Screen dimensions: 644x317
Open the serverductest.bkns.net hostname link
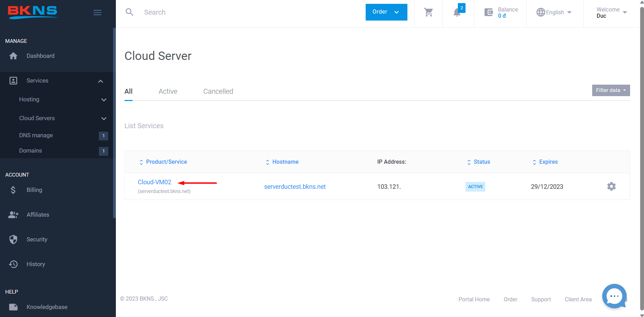295,187
